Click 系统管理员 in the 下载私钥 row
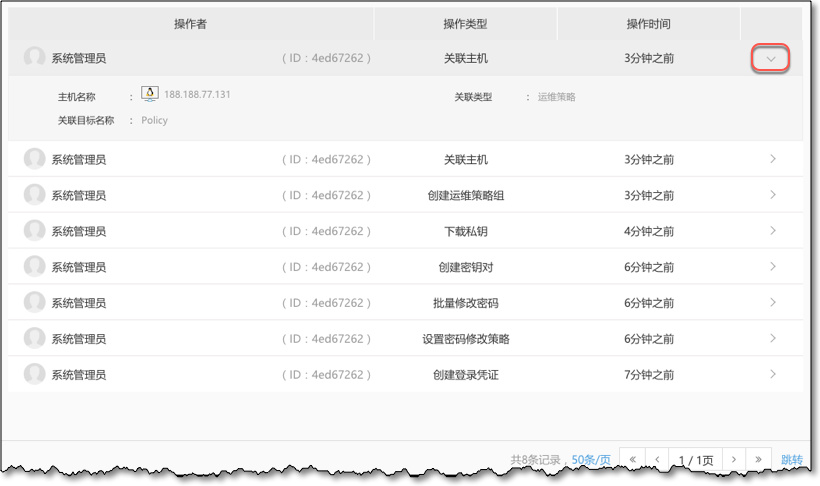Viewport: 820px width, 486px height. (x=78, y=231)
